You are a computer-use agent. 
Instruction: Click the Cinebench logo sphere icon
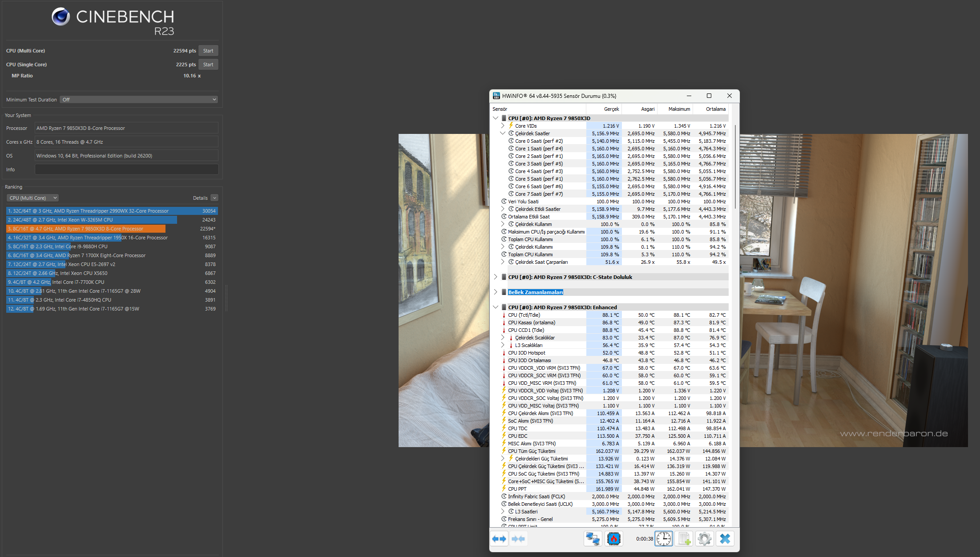pos(60,17)
